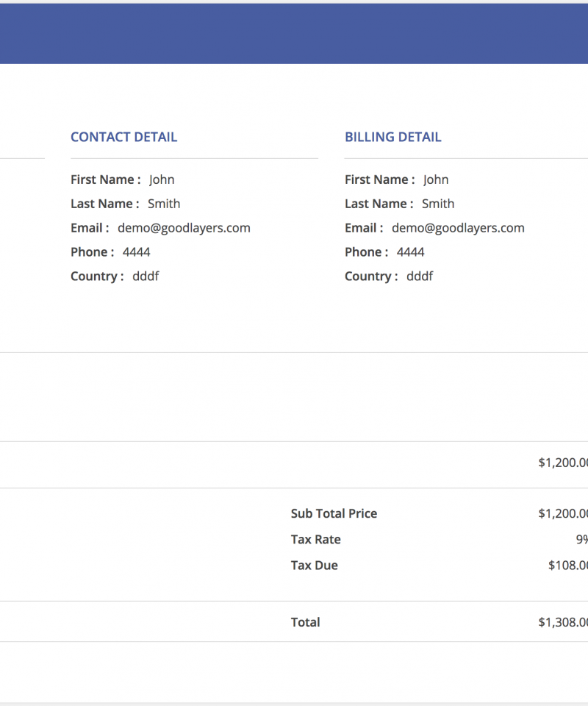Select the 9% tax rate value
The image size is (588, 706).
[x=581, y=539]
